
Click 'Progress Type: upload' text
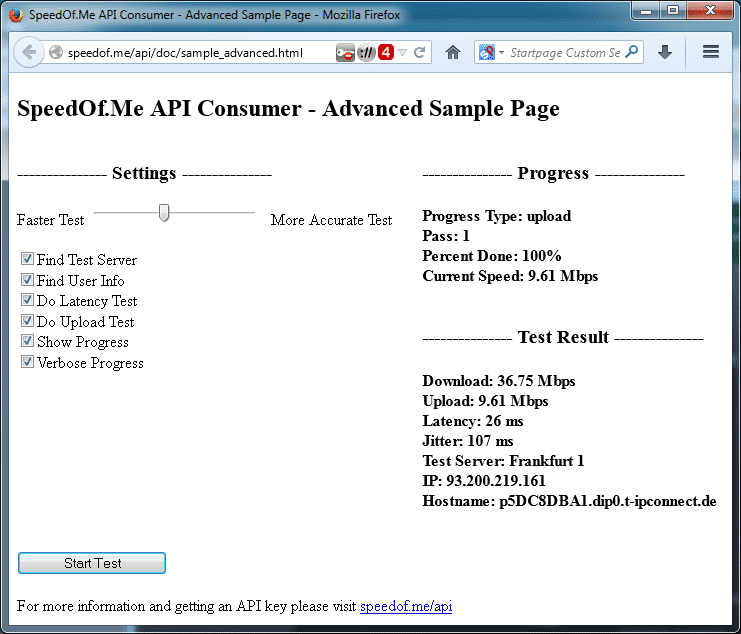pyautogui.click(x=497, y=216)
